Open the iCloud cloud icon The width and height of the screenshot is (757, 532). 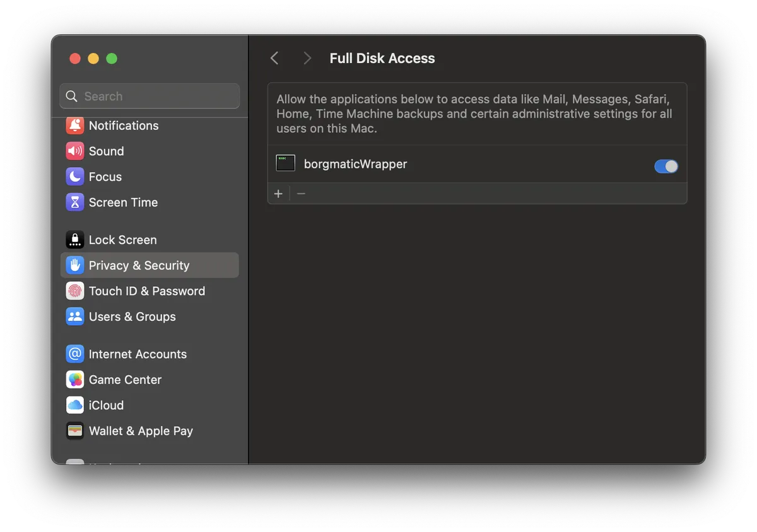[75, 405]
